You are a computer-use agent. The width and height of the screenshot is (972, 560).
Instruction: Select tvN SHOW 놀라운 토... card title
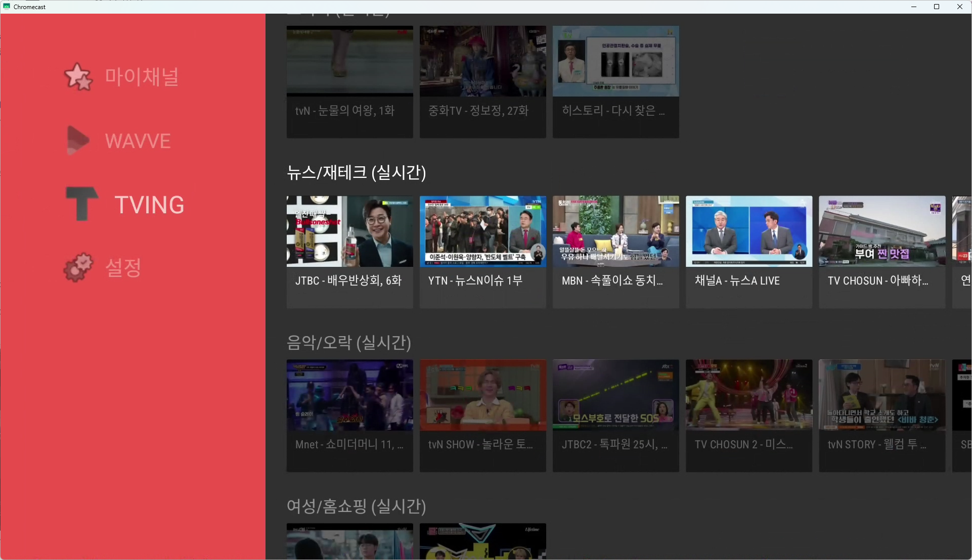pyautogui.click(x=480, y=445)
